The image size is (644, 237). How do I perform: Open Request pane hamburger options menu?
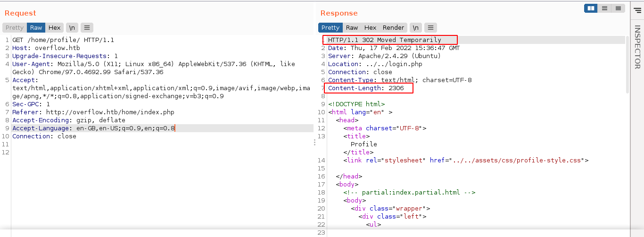tap(87, 28)
